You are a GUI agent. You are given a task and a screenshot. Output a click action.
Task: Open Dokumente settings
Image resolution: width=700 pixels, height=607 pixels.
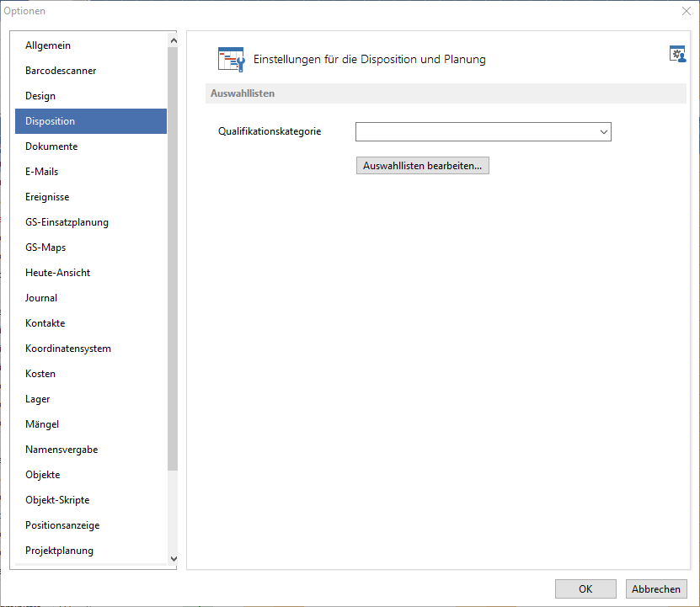(x=91, y=146)
